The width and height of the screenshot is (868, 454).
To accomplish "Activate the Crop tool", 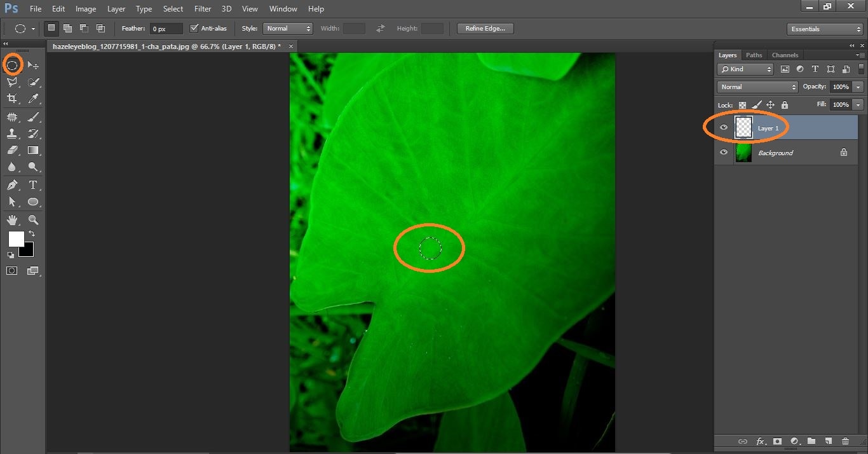I will click(x=13, y=99).
